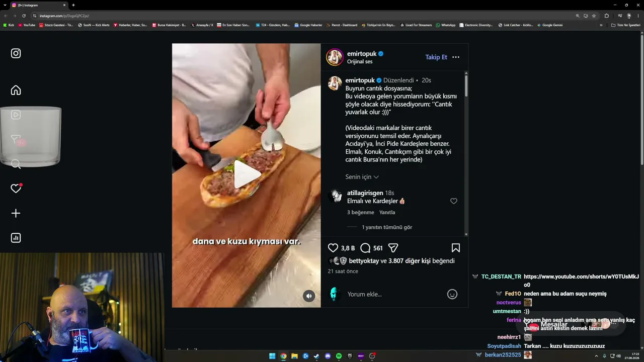The image size is (644, 362).
Task: Like atillagirisgen's comment
Action: click(454, 201)
